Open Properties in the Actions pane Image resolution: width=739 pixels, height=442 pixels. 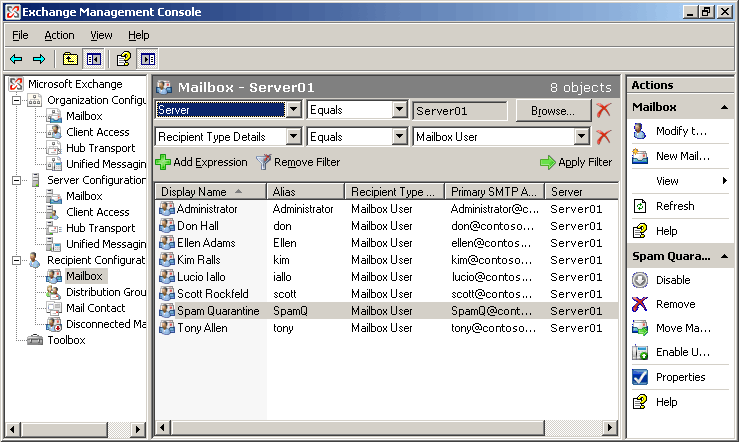tap(680, 377)
